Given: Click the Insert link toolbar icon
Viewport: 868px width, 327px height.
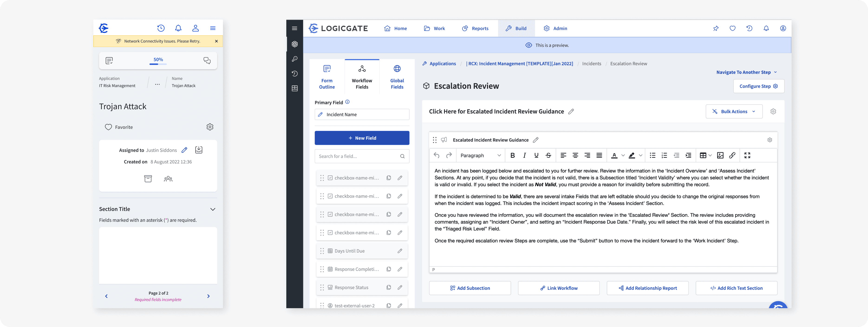Looking at the screenshot, I should click(732, 155).
